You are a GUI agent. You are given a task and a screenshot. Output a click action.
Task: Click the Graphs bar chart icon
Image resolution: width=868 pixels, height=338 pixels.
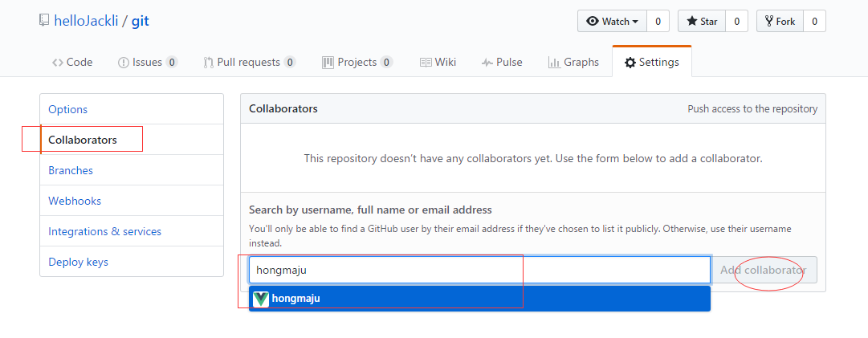click(x=554, y=63)
